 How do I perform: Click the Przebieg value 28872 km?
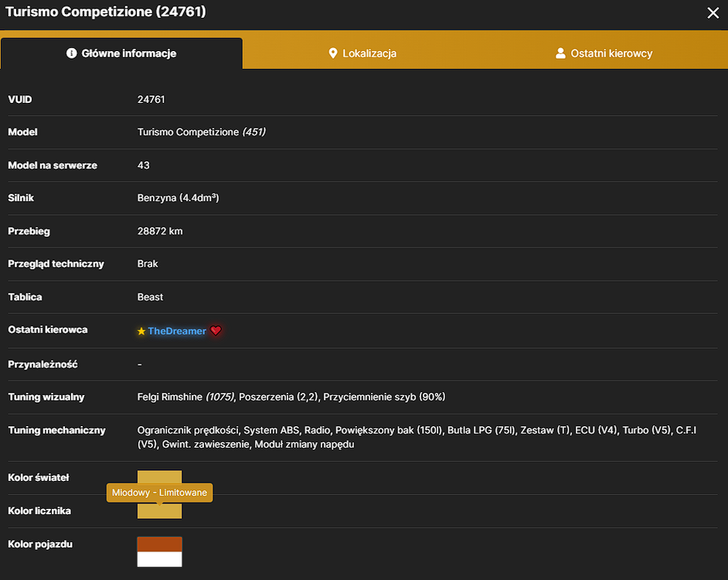(x=160, y=231)
